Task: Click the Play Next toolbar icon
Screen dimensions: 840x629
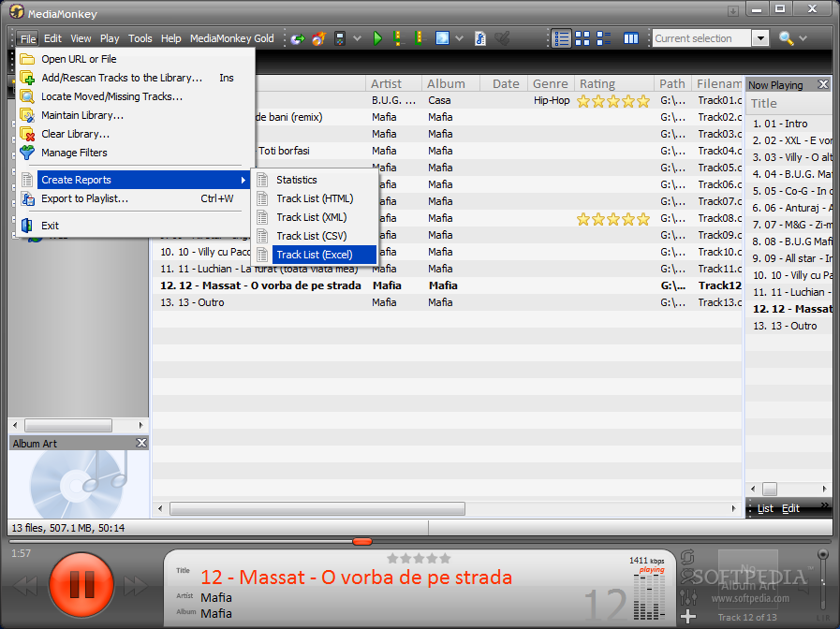Action: pyautogui.click(x=398, y=38)
